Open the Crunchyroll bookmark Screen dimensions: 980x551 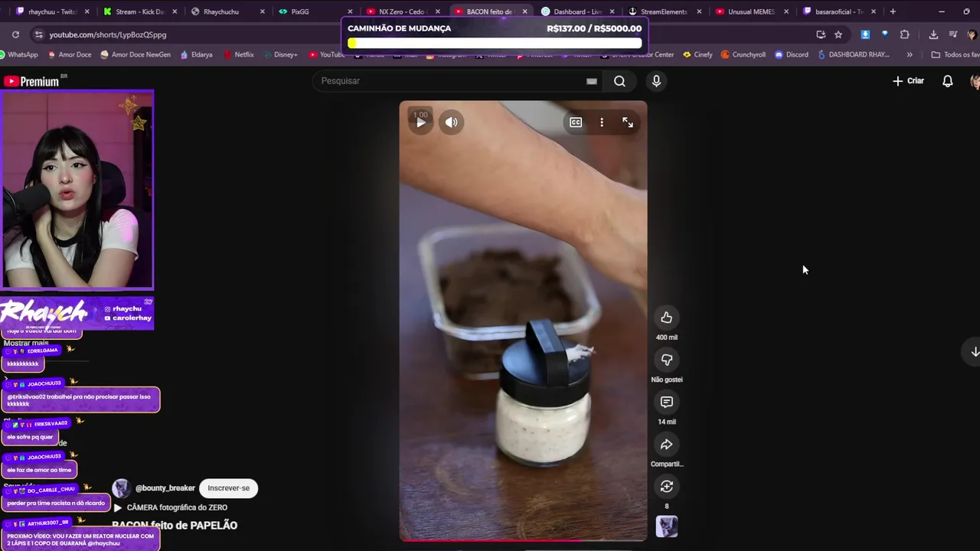(743, 54)
